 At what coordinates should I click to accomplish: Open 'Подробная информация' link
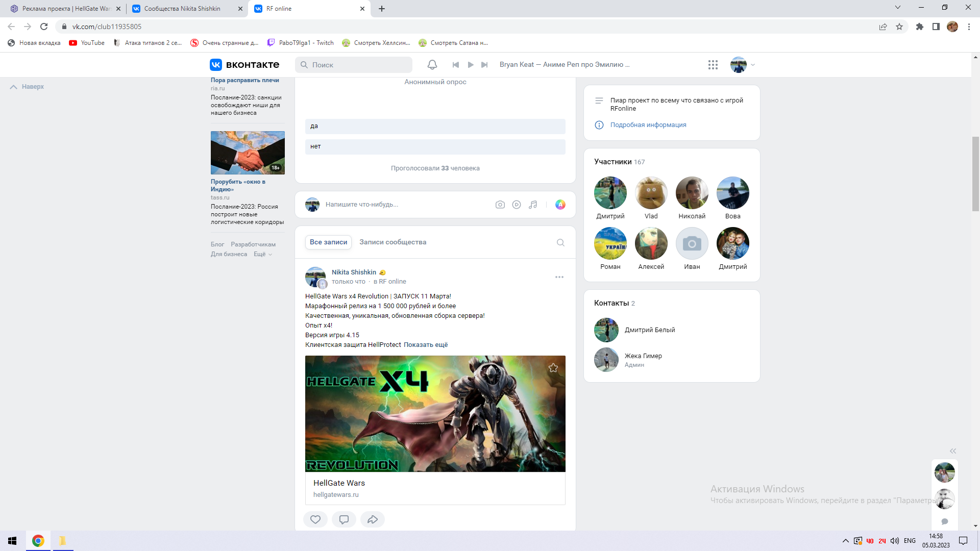pyautogui.click(x=648, y=125)
